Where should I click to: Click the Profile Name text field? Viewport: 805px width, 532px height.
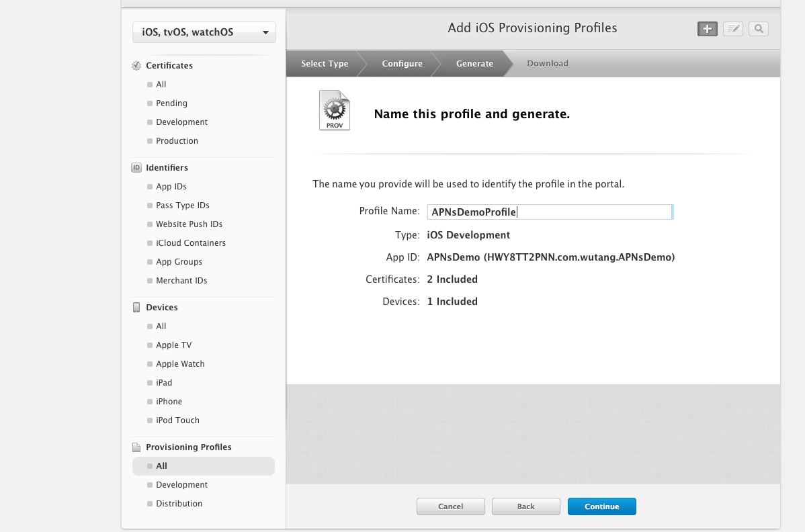coord(550,212)
